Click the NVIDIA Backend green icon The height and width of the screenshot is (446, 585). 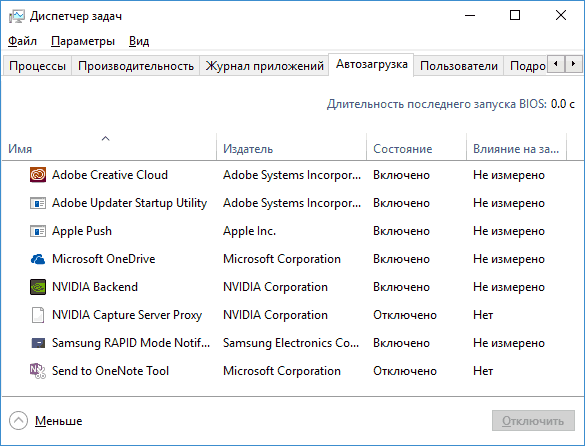38,287
